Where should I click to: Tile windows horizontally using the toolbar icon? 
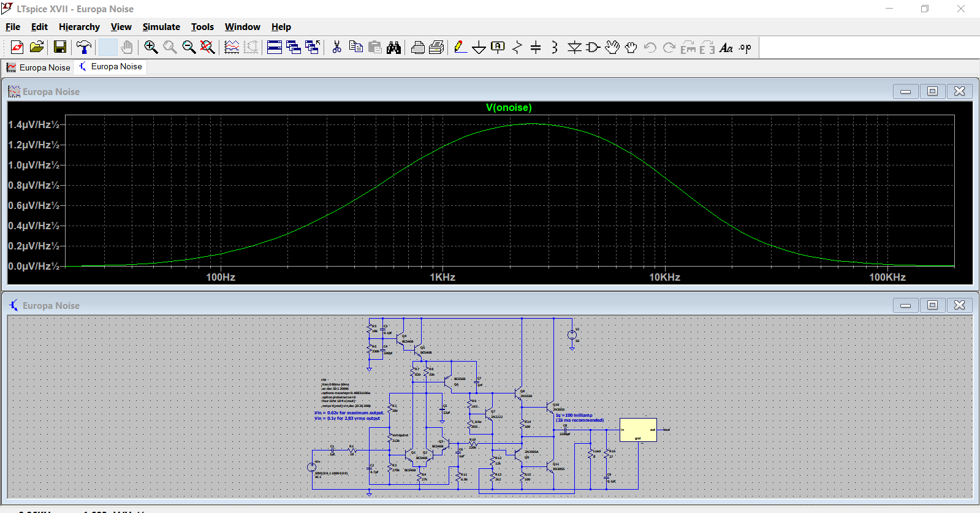(x=275, y=47)
